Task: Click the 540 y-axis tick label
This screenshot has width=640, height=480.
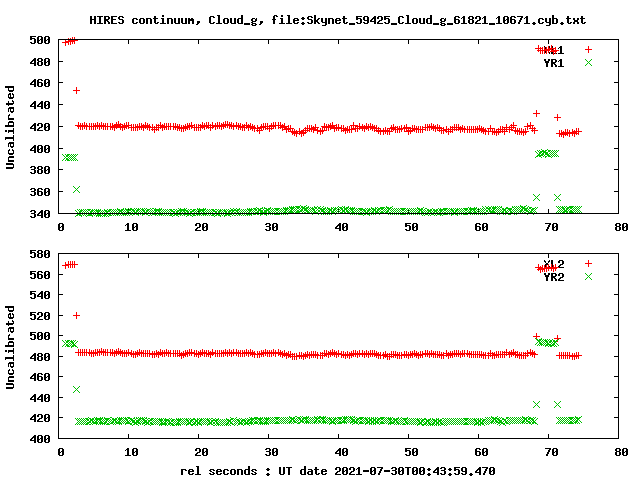Action: tap(40, 295)
